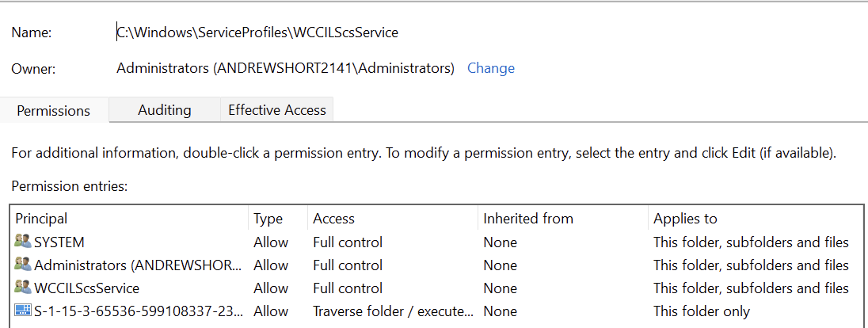Screen dimensions: 868x328
Task: Sort by Applies to column header
Action: pyautogui.click(x=685, y=219)
